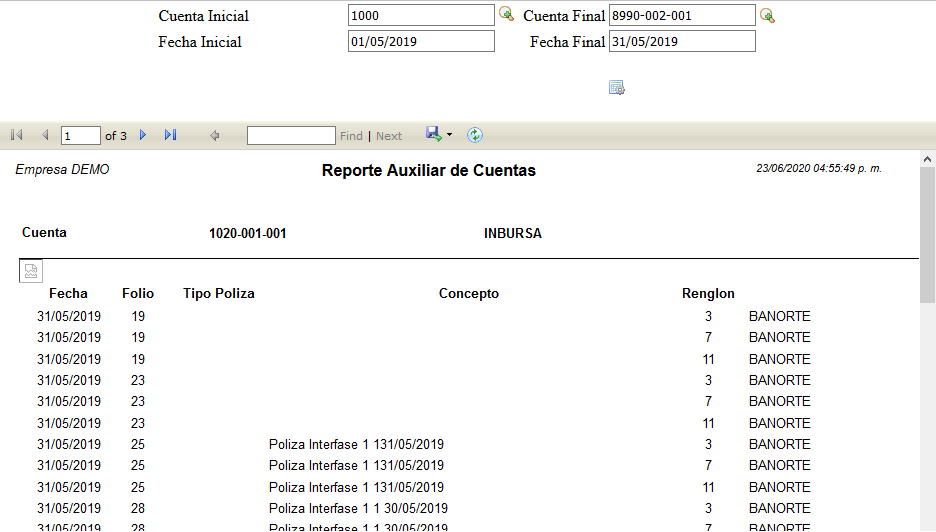
Task: Click the Folio column header
Action: coord(138,293)
